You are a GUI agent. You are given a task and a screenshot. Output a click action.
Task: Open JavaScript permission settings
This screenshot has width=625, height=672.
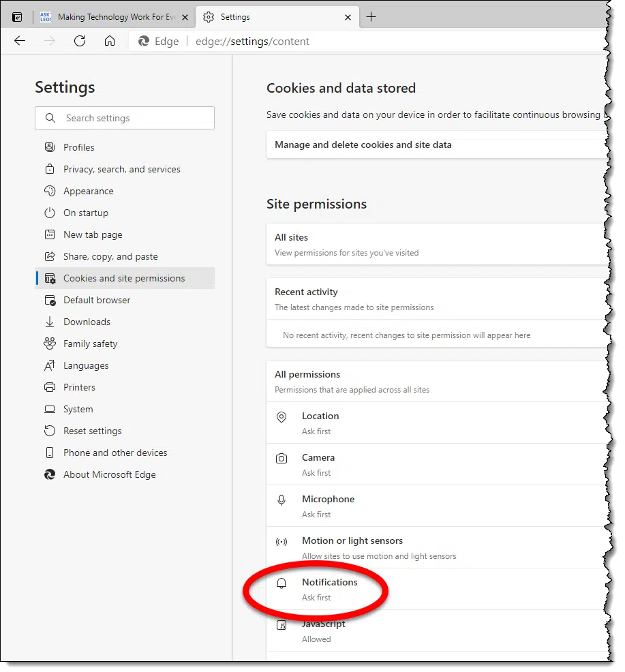click(x=436, y=631)
